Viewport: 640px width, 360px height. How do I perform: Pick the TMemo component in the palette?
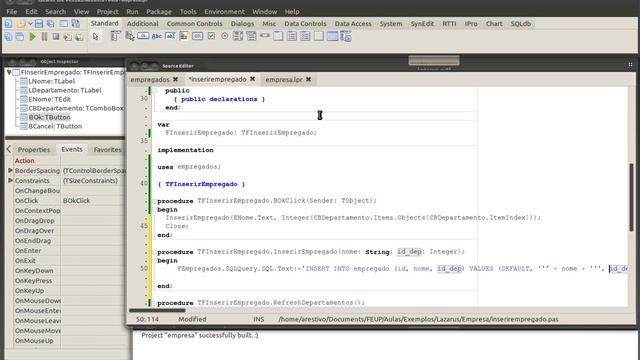coord(184,36)
